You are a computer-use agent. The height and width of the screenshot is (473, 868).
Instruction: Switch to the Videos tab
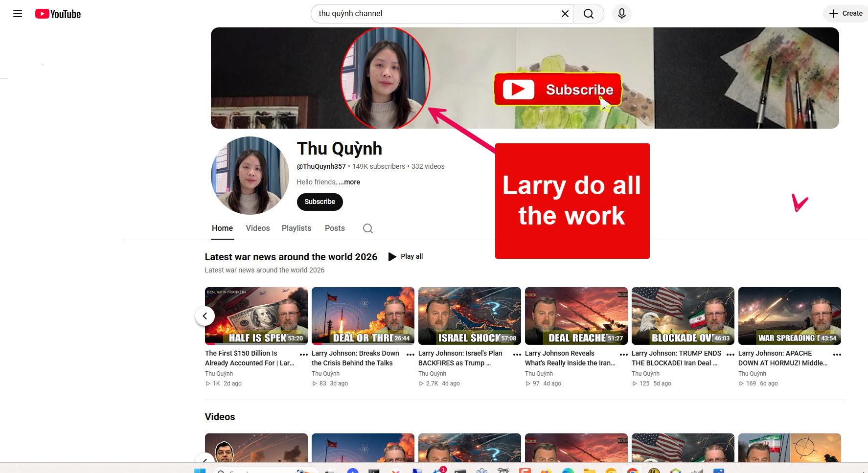click(258, 228)
